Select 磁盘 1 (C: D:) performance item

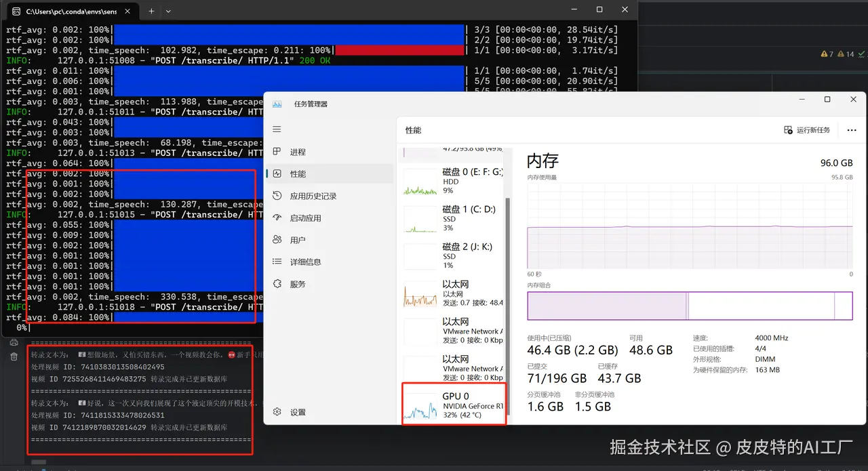pos(453,219)
